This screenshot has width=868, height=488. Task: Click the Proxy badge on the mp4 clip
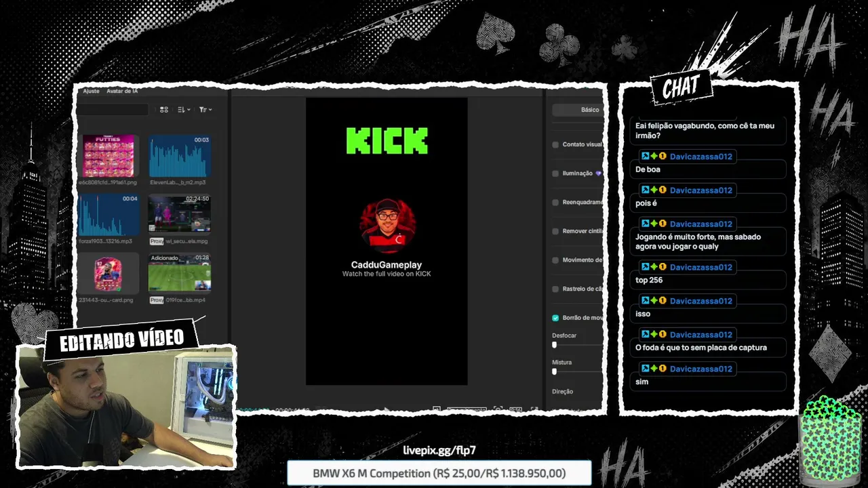coord(157,300)
